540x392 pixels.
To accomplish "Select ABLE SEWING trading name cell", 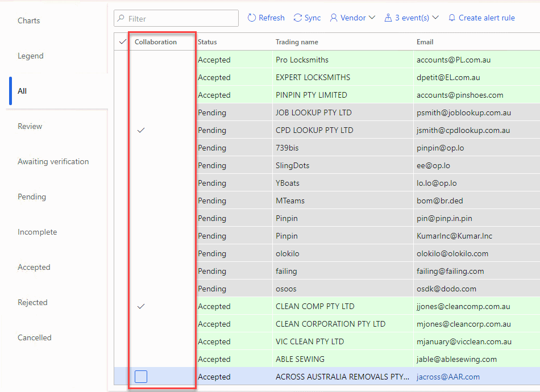I will (x=343, y=359).
